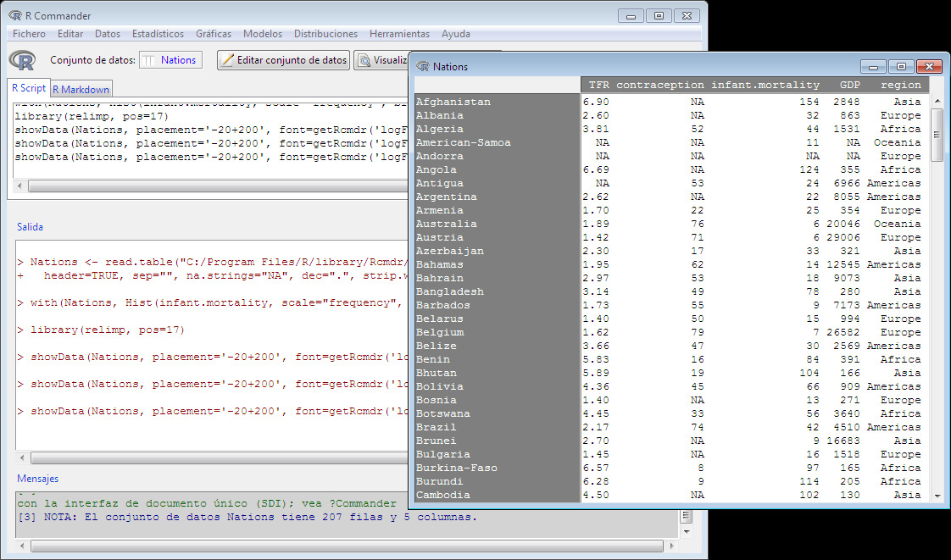
Task: Select the American-Samoa row label
Action: point(463,142)
